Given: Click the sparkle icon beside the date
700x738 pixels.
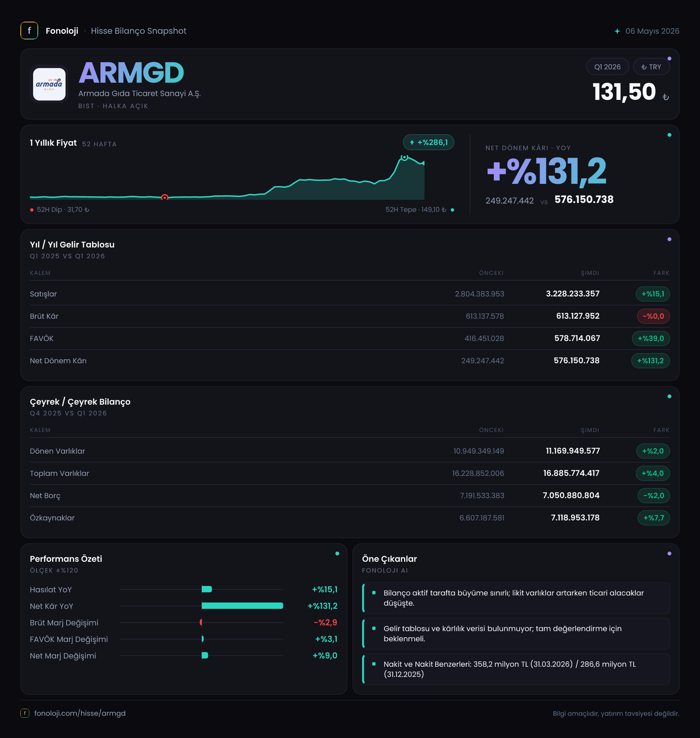Looking at the screenshot, I should [617, 31].
